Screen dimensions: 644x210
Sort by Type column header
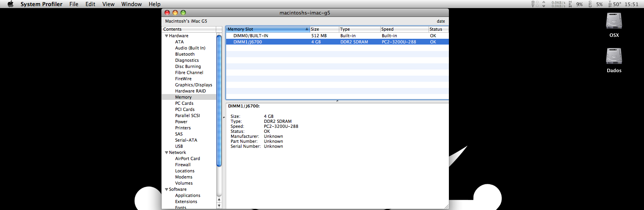pyautogui.click(x=360, y=29)
